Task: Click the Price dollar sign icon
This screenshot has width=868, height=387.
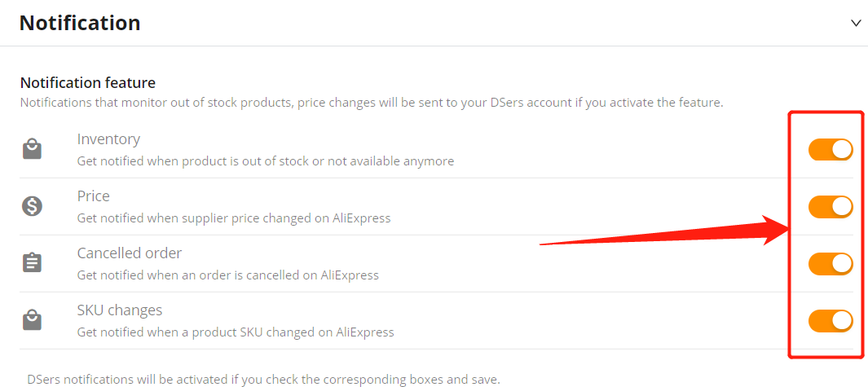Action: [32, 206]
